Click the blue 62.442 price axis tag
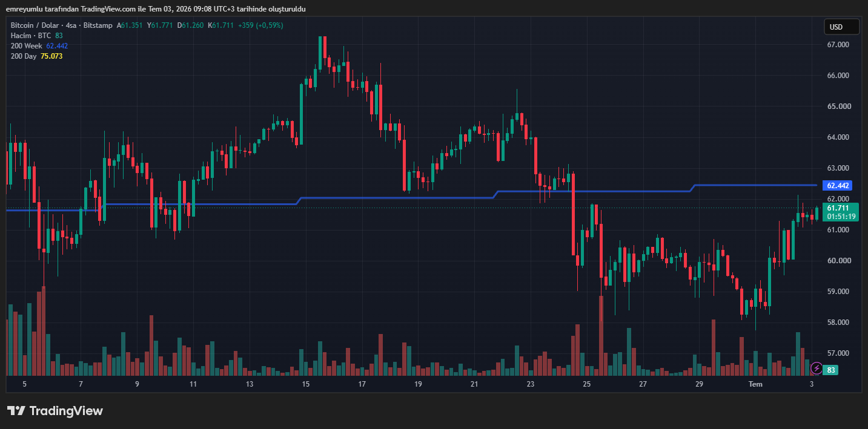 tap(837, 185)
